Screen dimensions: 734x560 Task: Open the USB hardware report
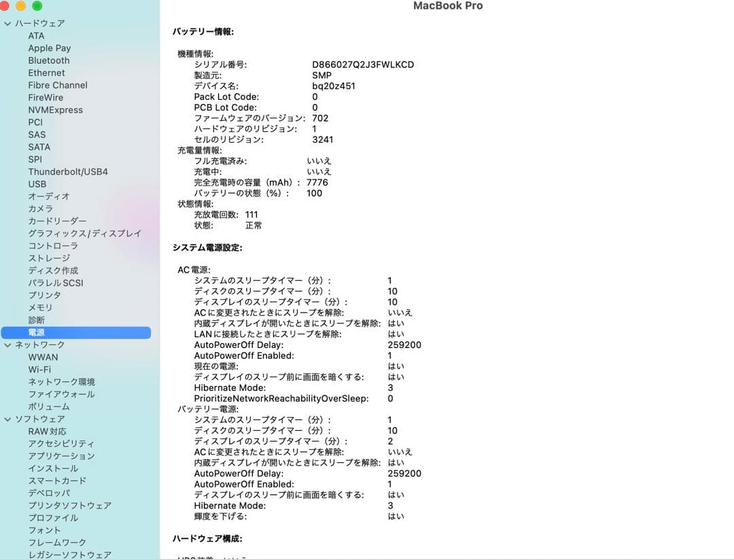37,183
